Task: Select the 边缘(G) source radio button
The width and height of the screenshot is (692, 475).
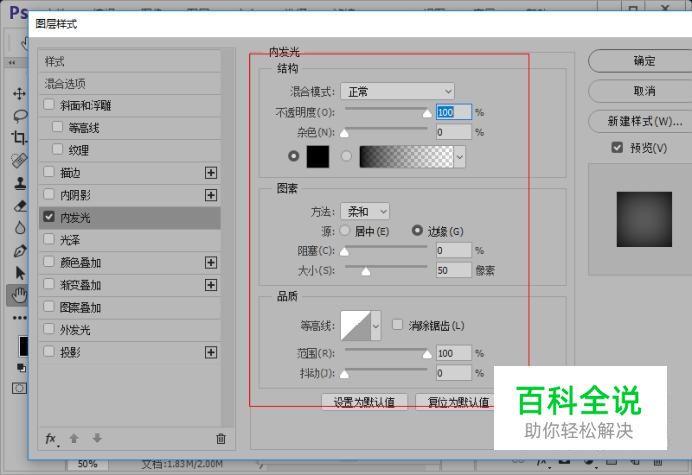Action: [x=417, y=230]
